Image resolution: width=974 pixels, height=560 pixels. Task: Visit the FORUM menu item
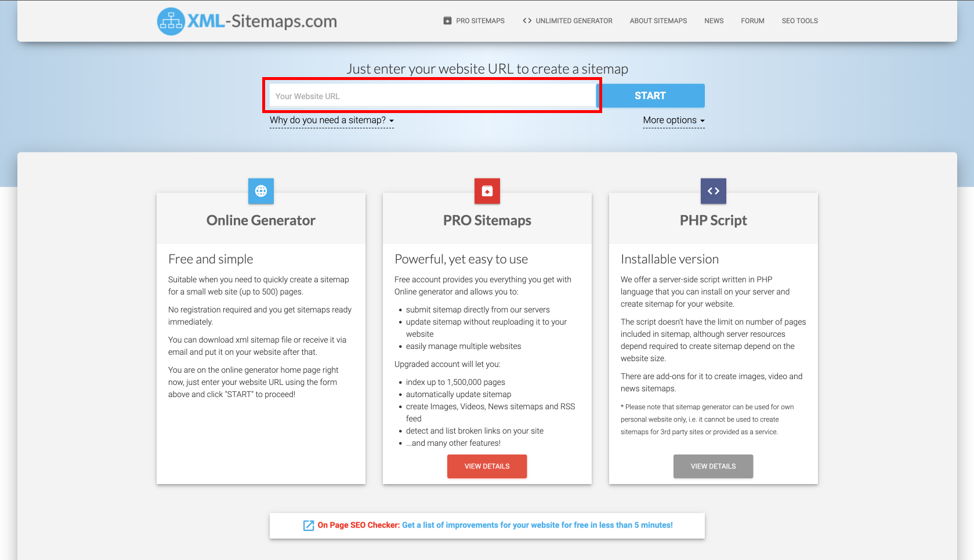pos(752,21)
